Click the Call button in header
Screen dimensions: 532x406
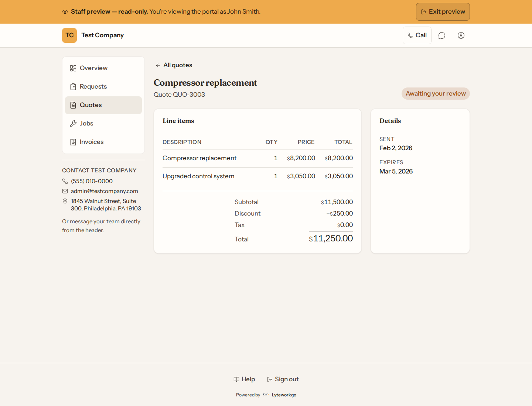click(417, 35)
